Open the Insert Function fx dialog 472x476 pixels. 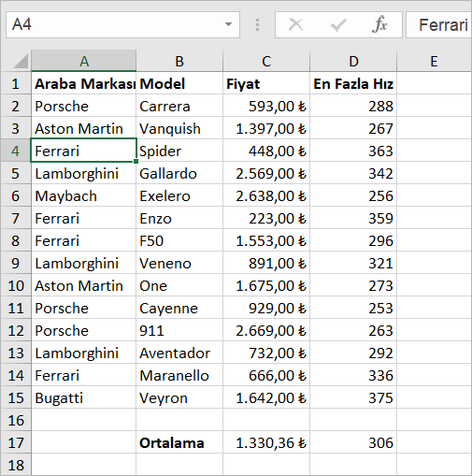(379, 24)
